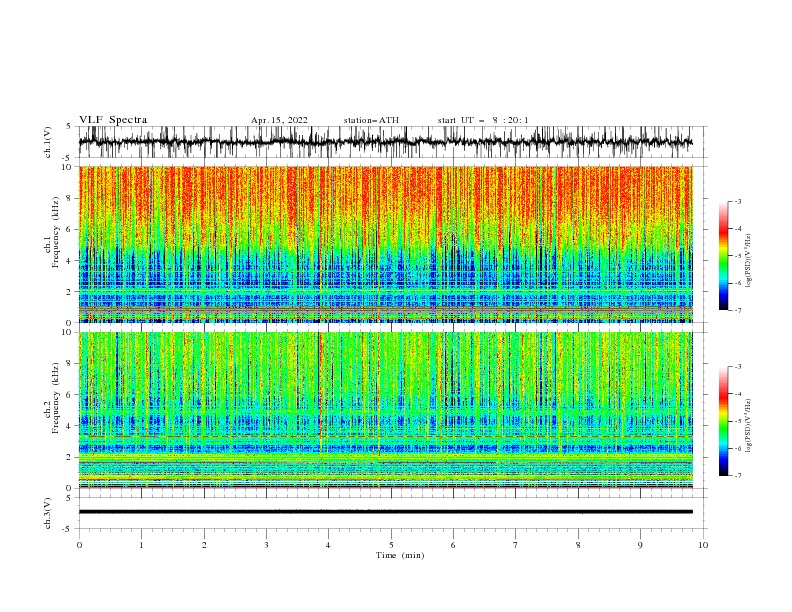The height and width of the screenshot is (612, 792).
Task: Click time axis tick label "7"
Action: pos(516,545)
